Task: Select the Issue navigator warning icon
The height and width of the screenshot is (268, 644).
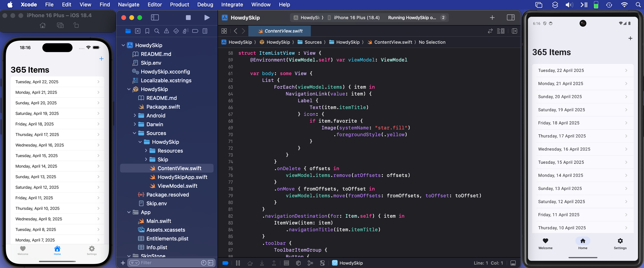Action: (x=167, y=31)
